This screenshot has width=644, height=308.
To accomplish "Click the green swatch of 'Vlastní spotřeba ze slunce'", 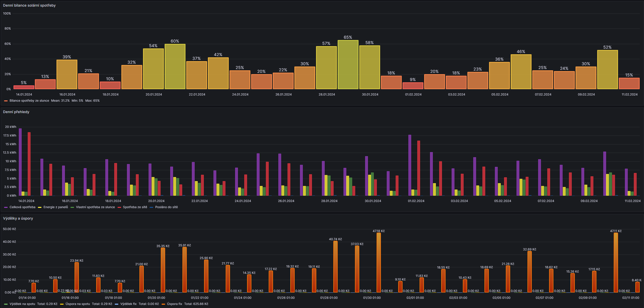I will click(x=72, y=207).
